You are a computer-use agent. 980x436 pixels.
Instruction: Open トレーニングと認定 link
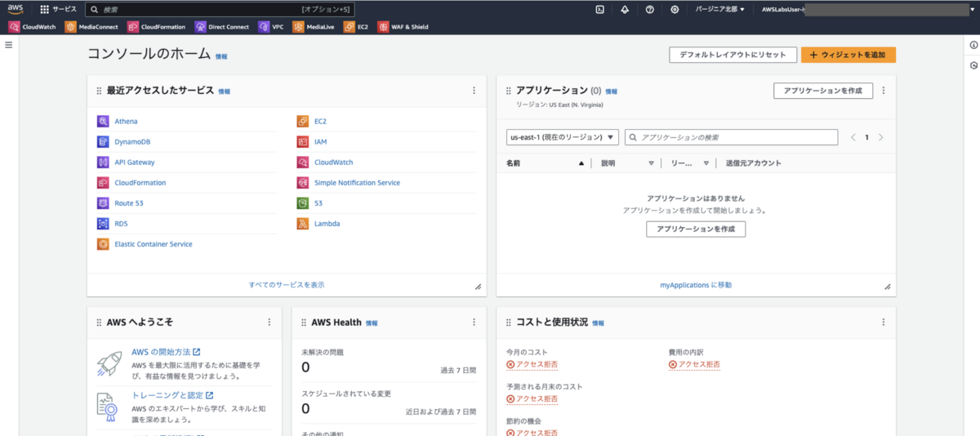coord(172,395)
